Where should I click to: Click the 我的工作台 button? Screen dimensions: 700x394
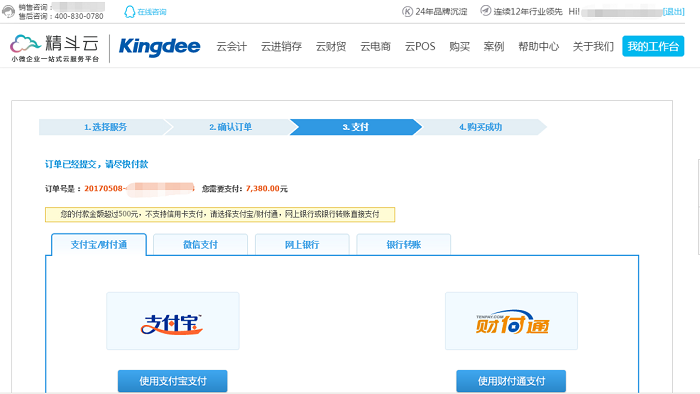pos(653,46)
